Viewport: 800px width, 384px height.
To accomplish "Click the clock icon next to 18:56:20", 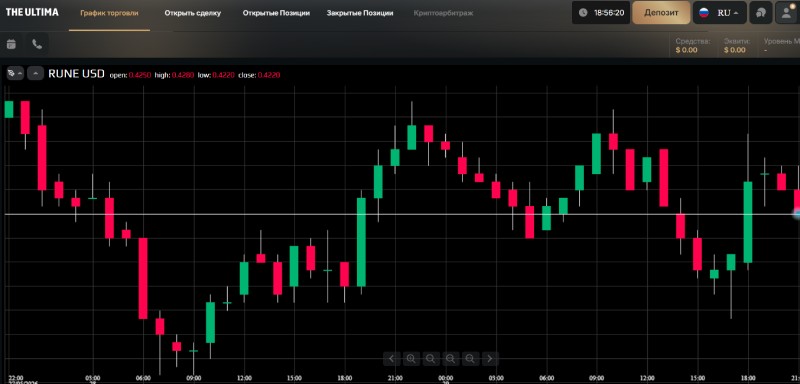I will (x=583, y=13).
